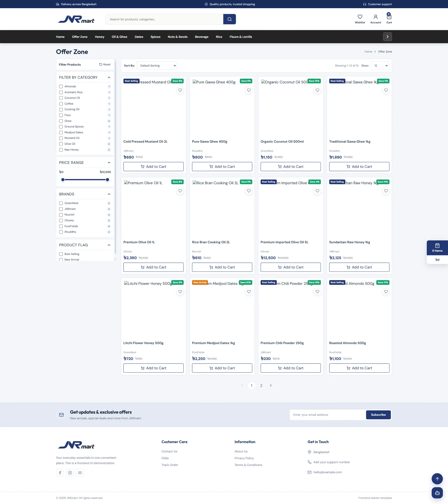The image size is (448, 504).
Task: Add Pure Gawa Ghee 400g to wishlist
Action: click(x=249, y=90)
